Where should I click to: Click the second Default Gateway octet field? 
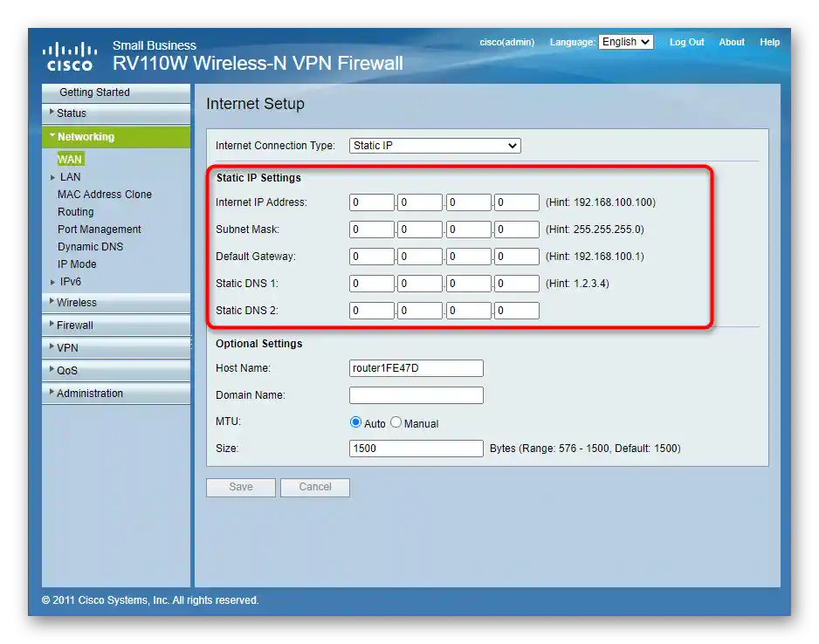420,257
